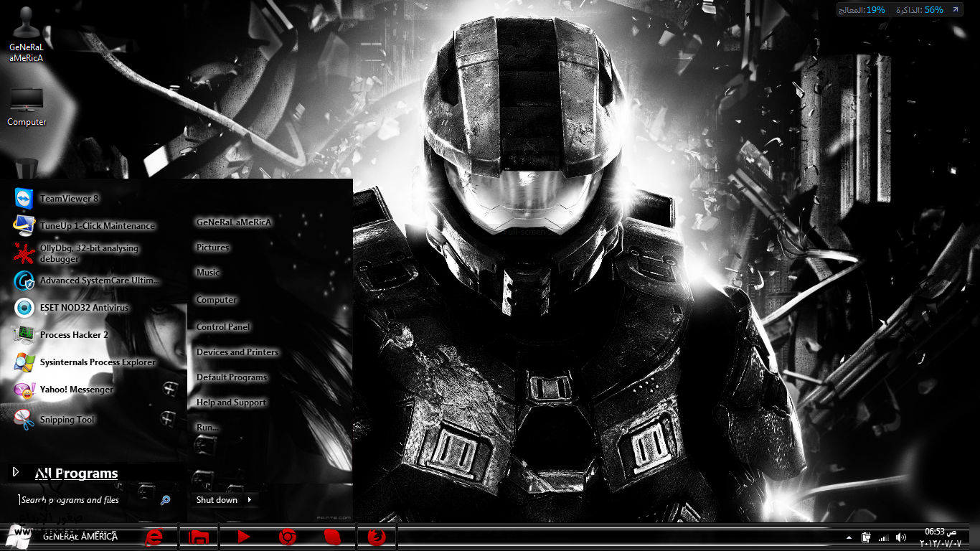The width and height of the screenshot is (980, 551).
Task: Expand the All Programs list
Action: 75,473
